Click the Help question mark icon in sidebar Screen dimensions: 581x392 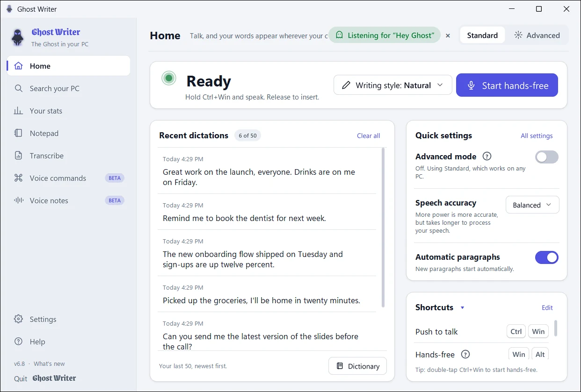coord(18,342)
